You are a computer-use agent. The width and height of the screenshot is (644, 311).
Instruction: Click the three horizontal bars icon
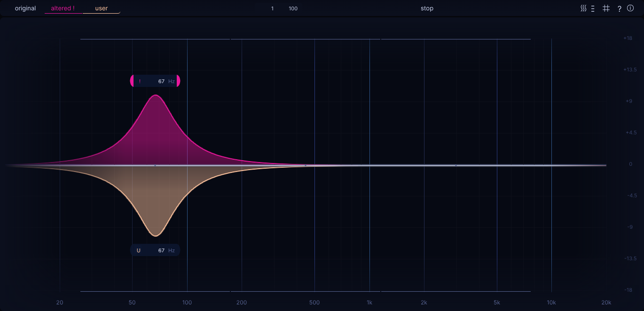pos(593,8)
